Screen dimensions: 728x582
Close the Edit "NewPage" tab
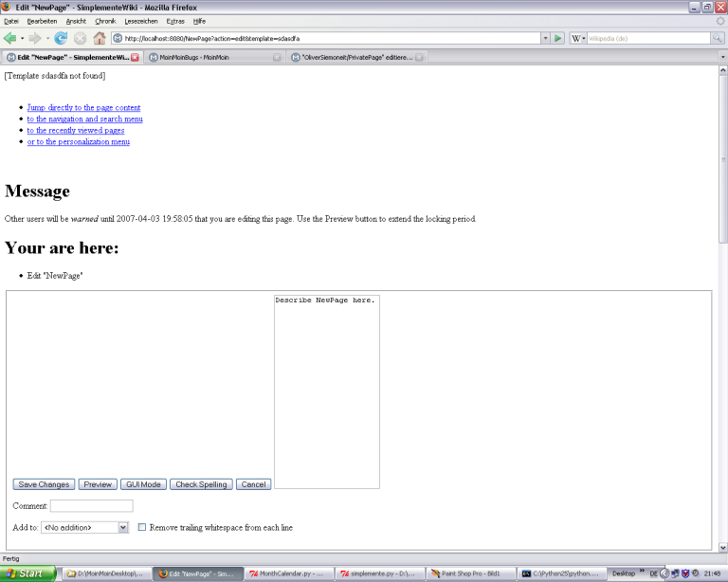[136, 58]
